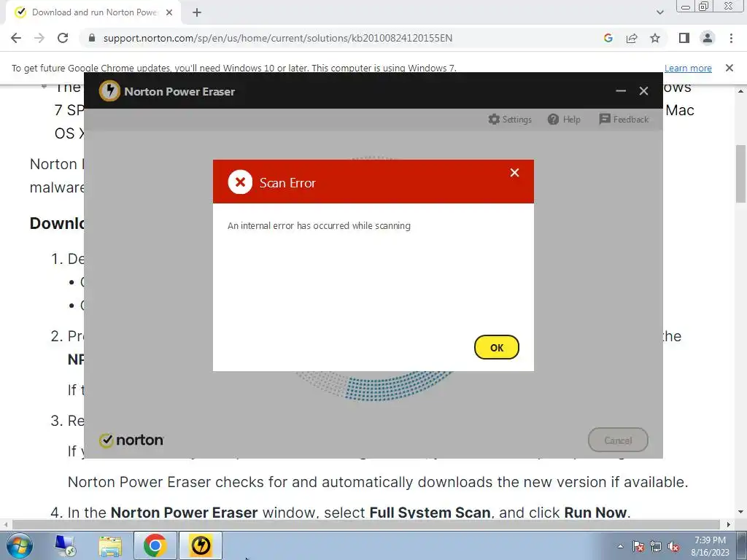Show hidden system tray icons
This screenshot has width=747, height=560.
(620, 547)
